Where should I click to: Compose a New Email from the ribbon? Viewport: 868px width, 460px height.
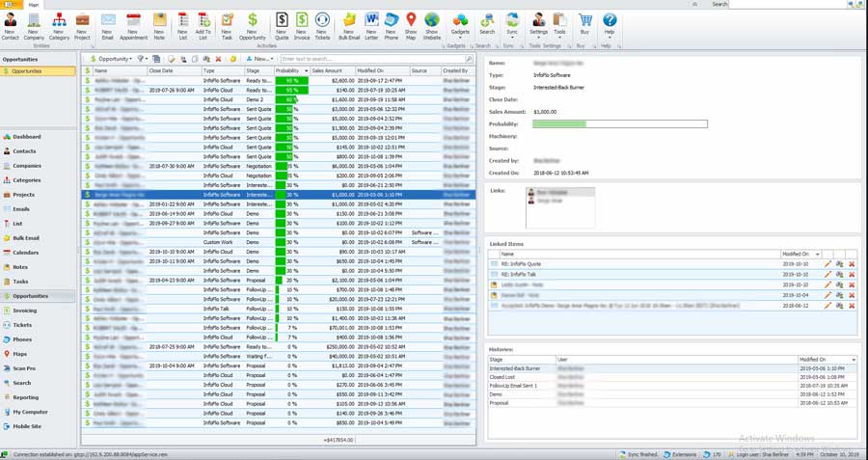point(107,26)
